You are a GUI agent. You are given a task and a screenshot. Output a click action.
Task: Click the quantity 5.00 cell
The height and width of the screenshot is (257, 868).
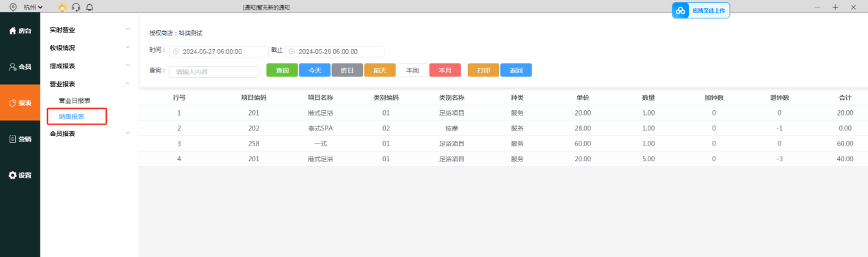pyautogui.click(x=649, y=159)
